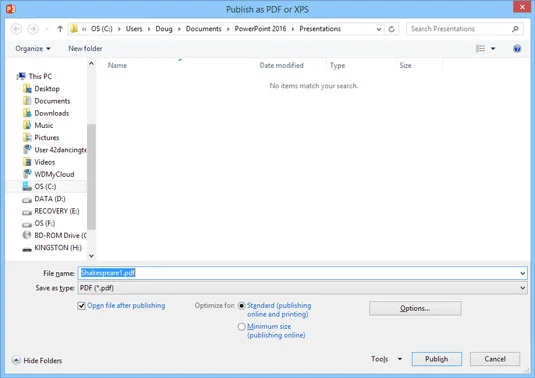
Task: Click navigation pane scroll up arrow
Action: pos(91,63)
